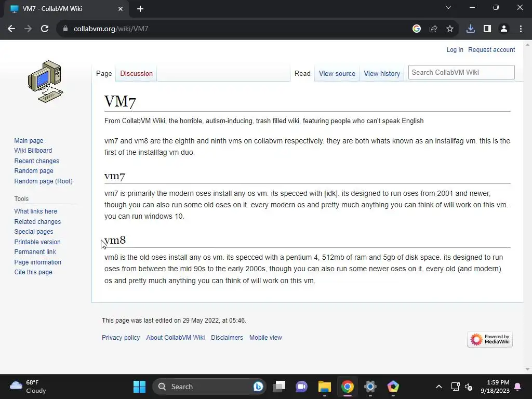The width and height of the screenshot is (532, 399).
Task: Open What links here
Action: (36, 211)
